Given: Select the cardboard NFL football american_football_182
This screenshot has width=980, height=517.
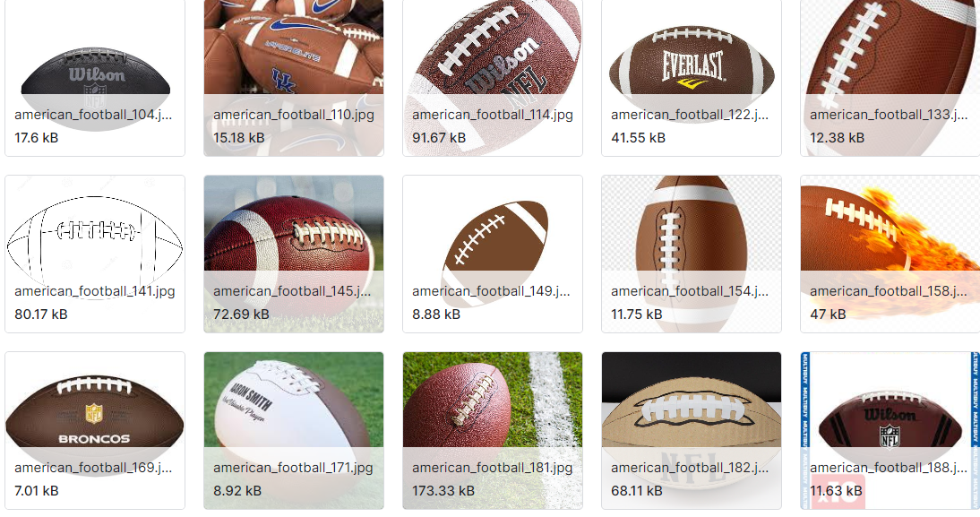Looking at the screenshot, I should tap(692, 430).
